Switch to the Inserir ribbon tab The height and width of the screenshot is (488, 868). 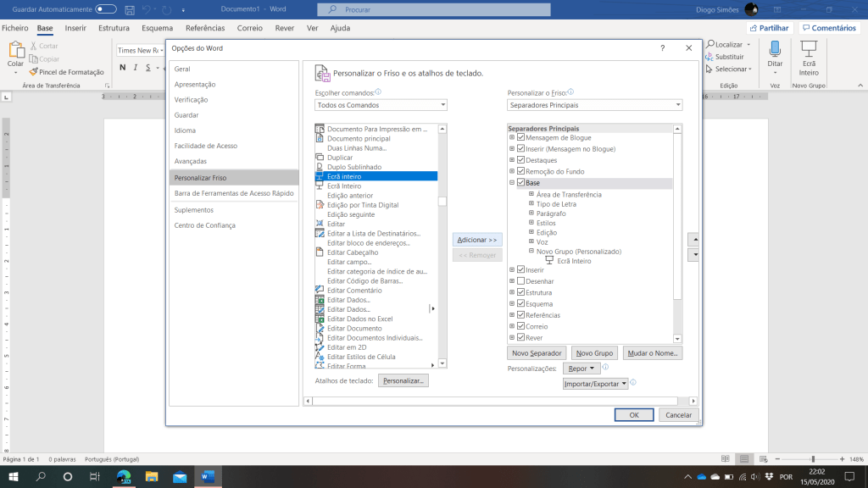coord(76,28)
